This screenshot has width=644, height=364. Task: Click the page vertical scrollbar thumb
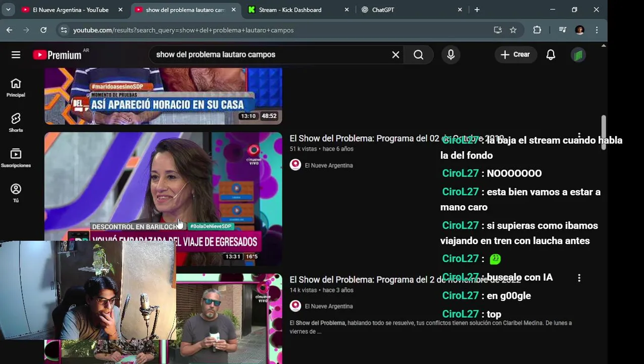[x=604, y=132]
